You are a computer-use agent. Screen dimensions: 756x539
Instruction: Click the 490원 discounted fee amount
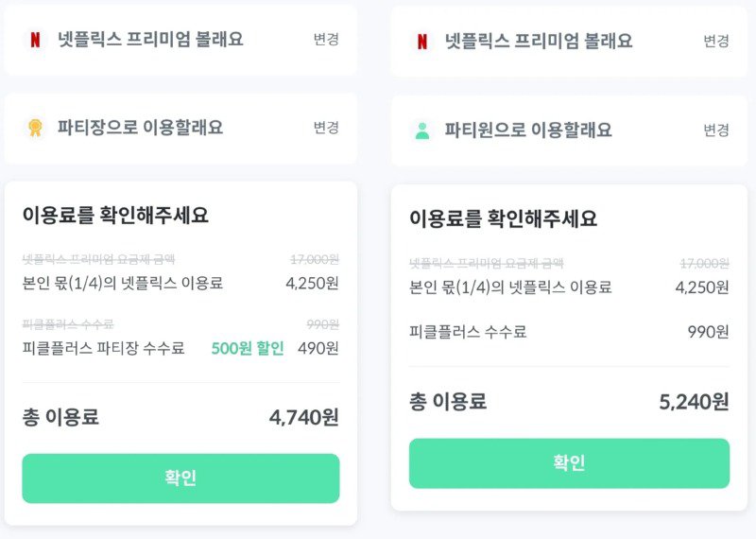coord(318,348)
